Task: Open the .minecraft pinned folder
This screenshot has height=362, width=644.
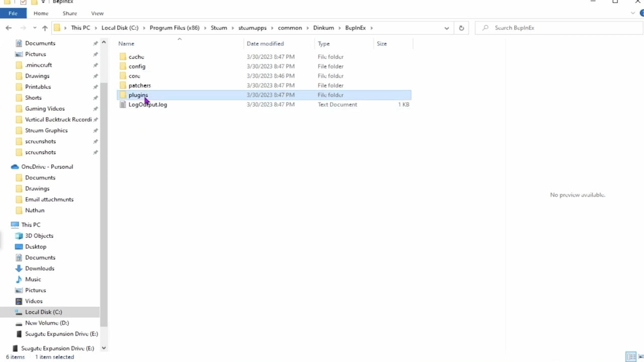Action: 38,65
